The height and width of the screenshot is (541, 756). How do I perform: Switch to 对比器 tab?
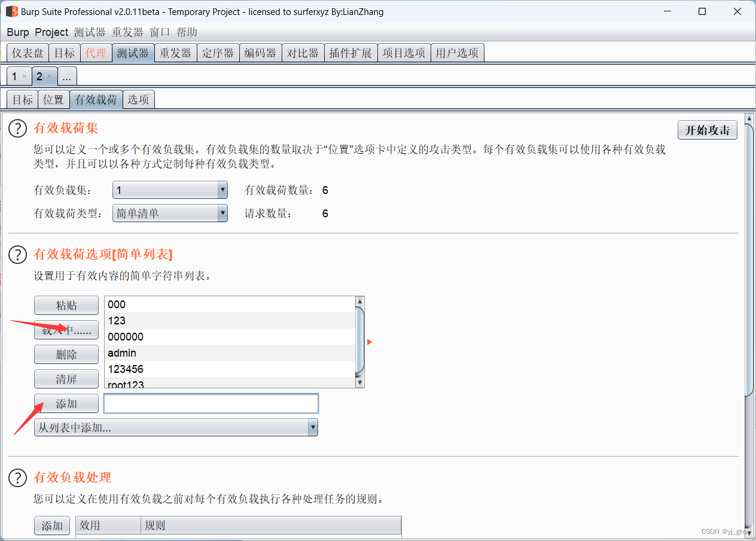click(303, 53)
